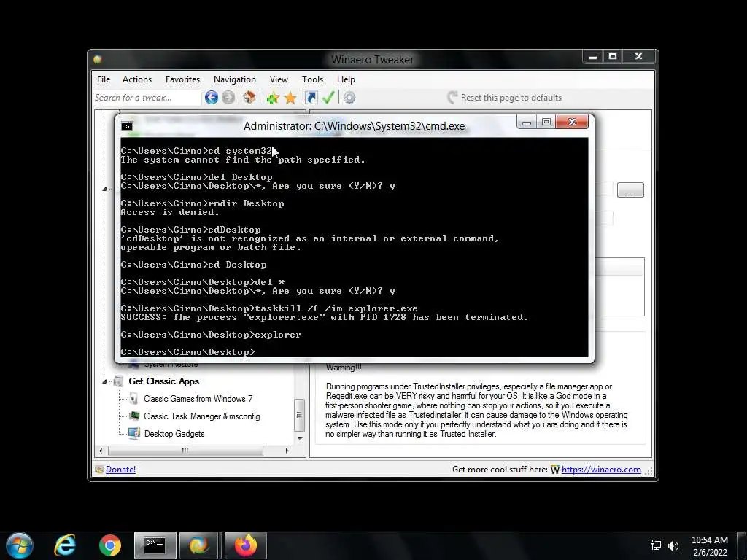Open the volume speaker tray icon
747x560 pixels.
coord(673,545)
